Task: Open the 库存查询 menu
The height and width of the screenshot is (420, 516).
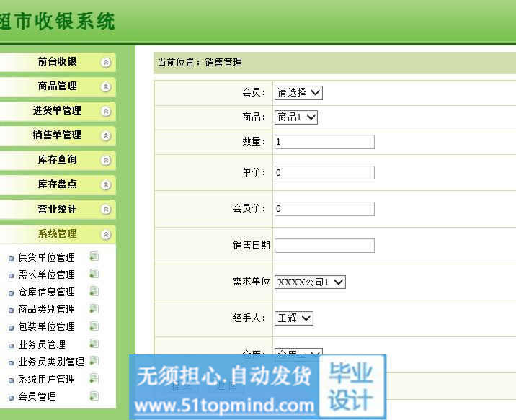Action: [57, 159]
